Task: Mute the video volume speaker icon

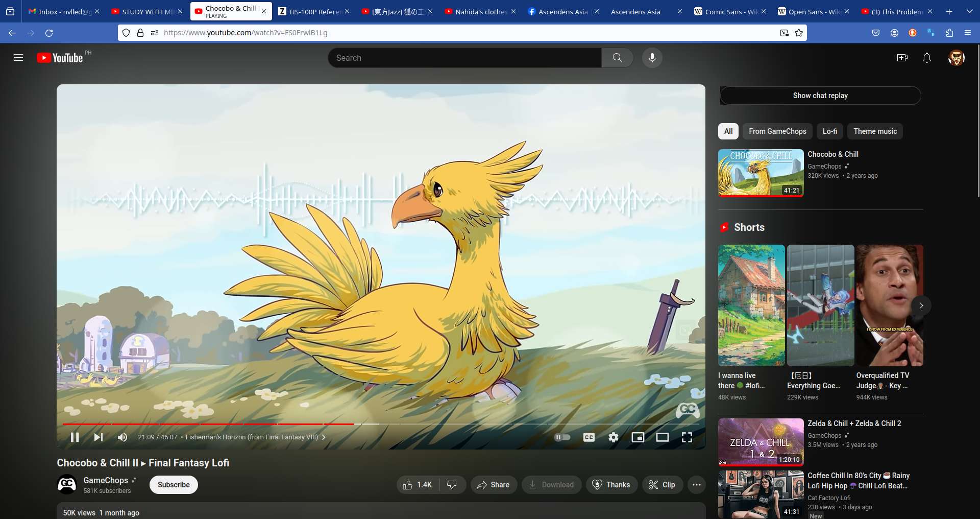Action: pyautogui.click(x=122, y=437)
